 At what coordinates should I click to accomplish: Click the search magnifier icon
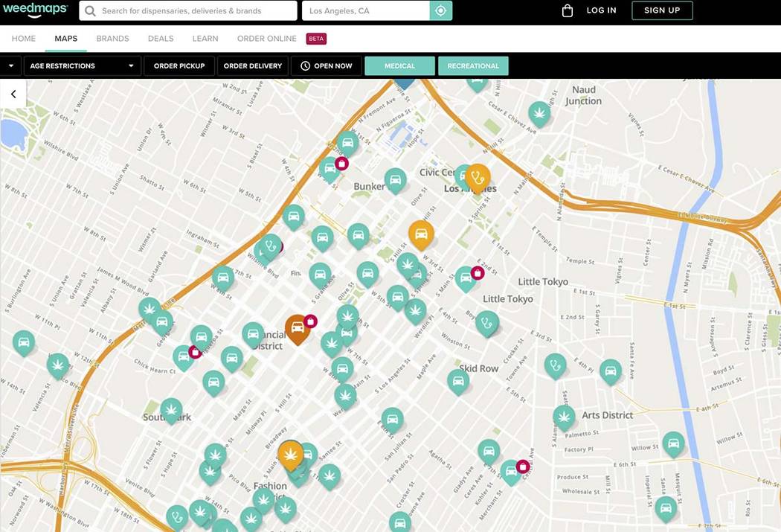(x=89, y=10)
